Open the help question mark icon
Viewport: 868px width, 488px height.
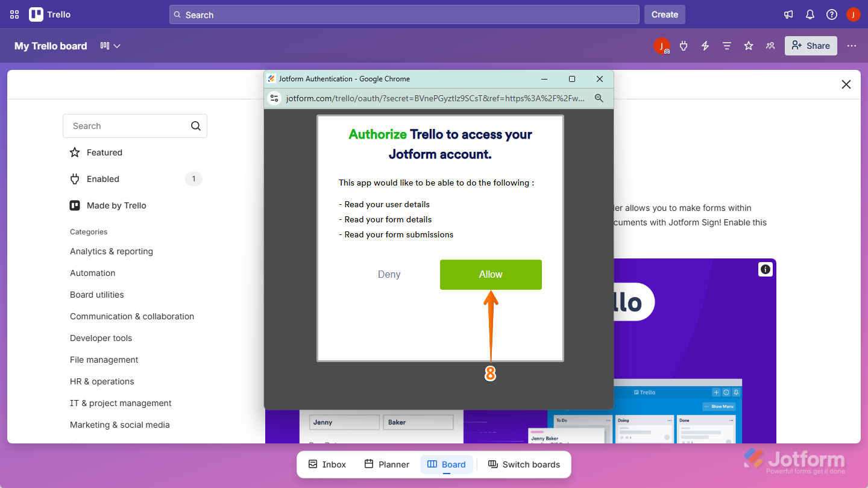[832, 14]
